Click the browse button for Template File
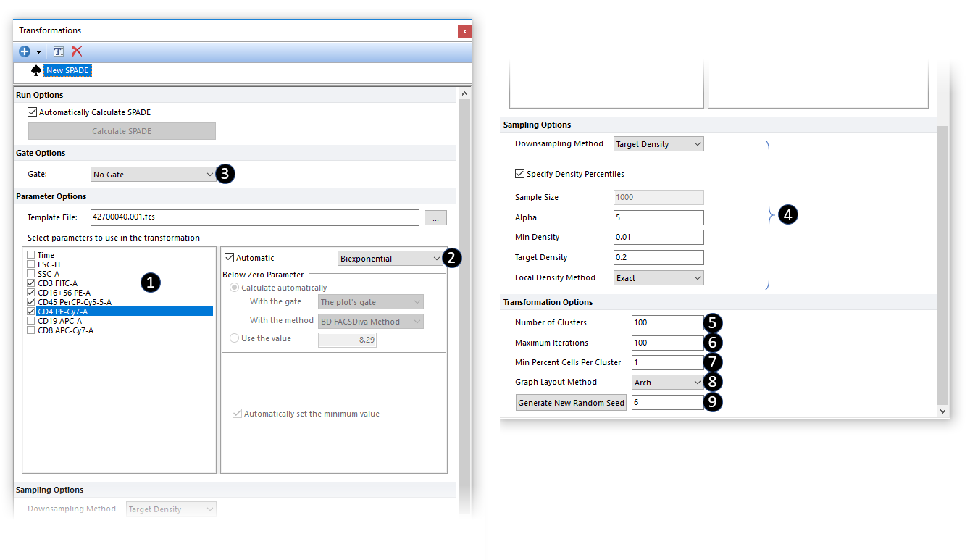This screenshot has width=970, height=560. click(435, 217)
